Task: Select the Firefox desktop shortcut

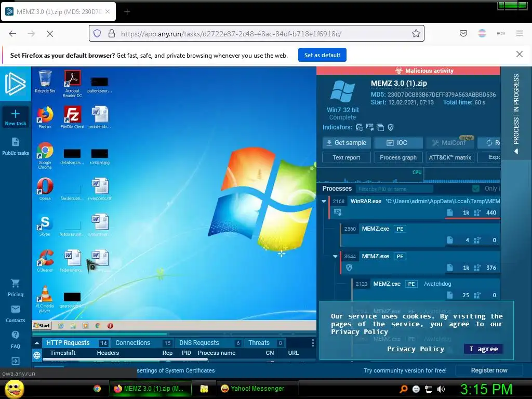Action: pos(45,117)
